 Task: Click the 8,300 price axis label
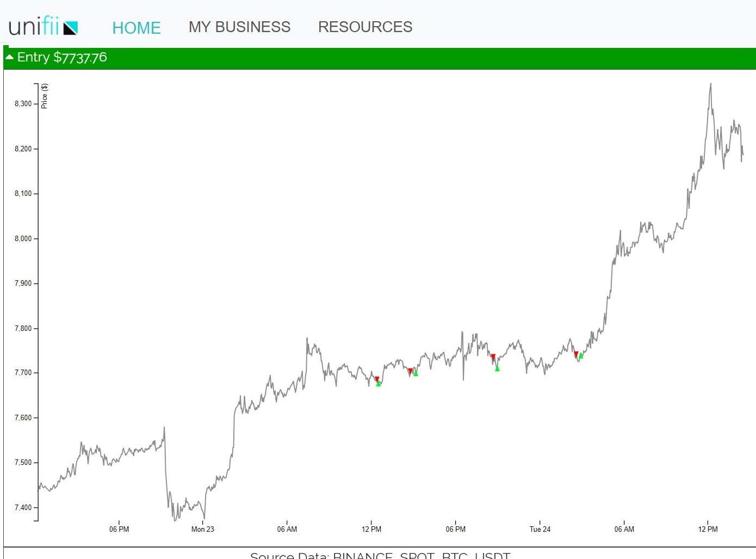pos(23,103)
